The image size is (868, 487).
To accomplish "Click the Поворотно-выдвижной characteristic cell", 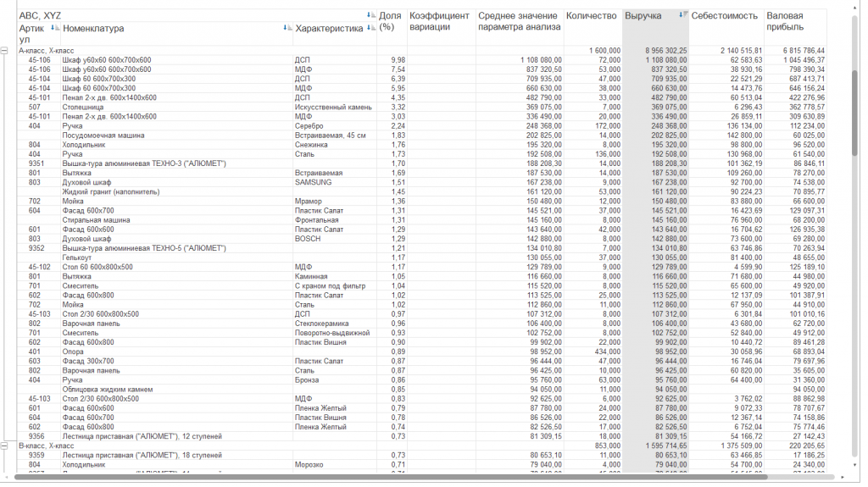I will 332,333.
